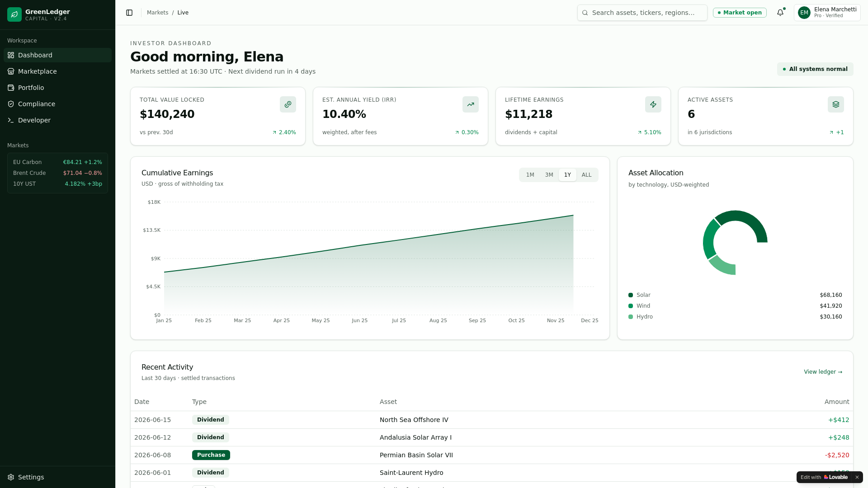Click the Markets breadcrumb link
The height and width of the screenshot is (488, 868).
click(x=157, y=13)
